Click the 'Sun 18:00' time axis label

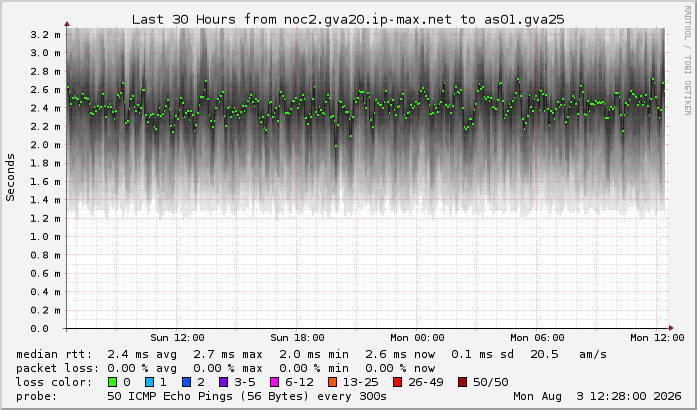tap(297, 338)
